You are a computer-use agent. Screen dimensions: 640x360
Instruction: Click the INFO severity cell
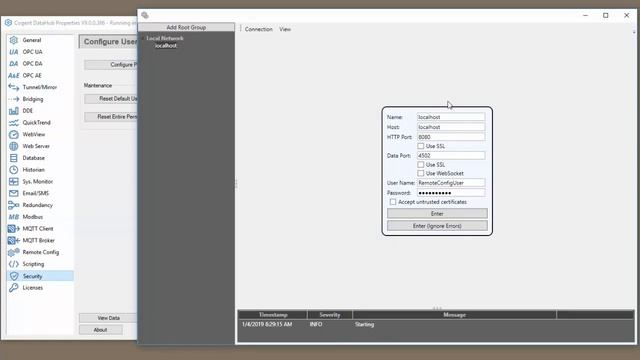pyautogui.click(x=316, y=324)
